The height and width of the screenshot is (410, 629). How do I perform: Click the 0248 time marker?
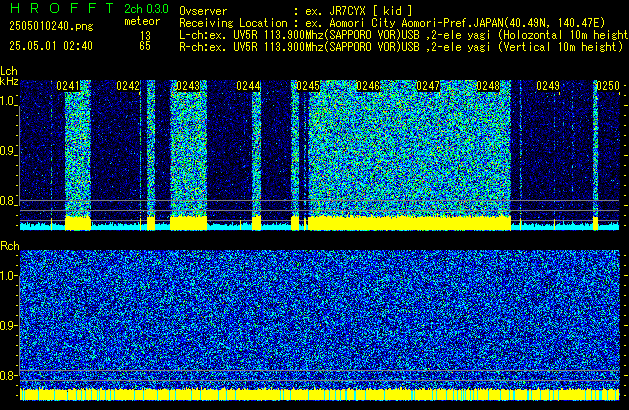click(488, 86)
